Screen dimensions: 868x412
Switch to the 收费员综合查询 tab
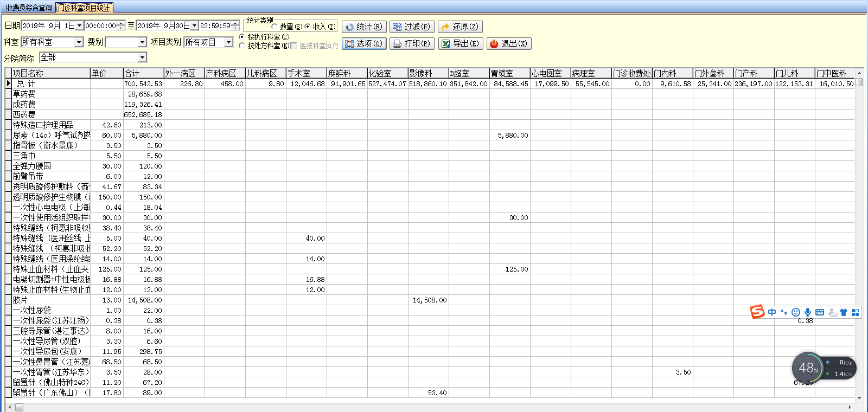click(29, 8)
